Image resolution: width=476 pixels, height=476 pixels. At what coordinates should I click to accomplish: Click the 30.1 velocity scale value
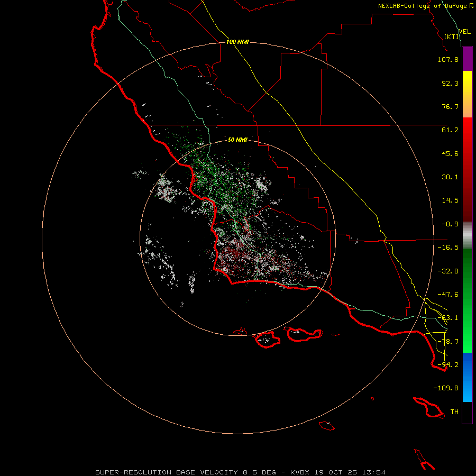[x=450, y=177]
